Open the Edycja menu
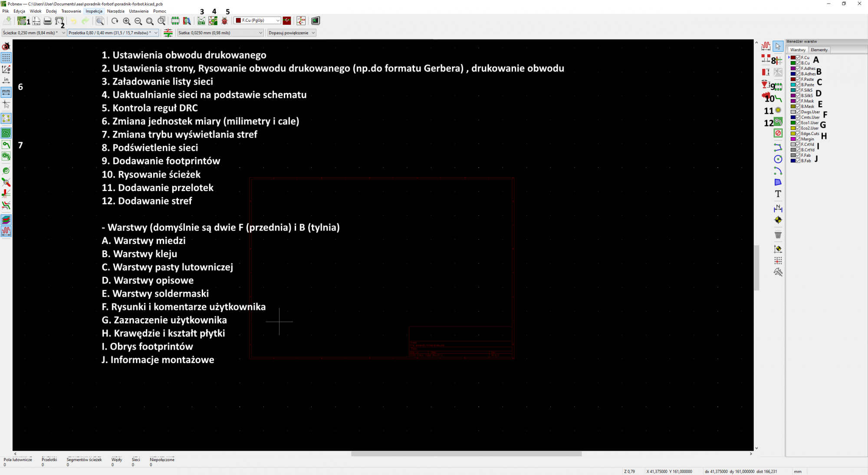The image size is (868, 475). coord(19,11)
